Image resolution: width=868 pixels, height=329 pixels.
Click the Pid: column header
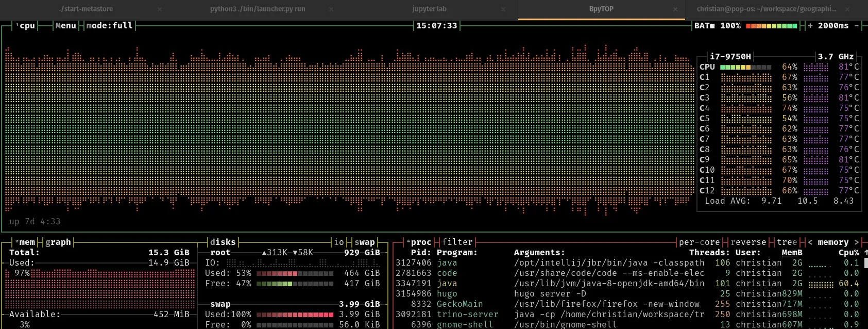421,253
